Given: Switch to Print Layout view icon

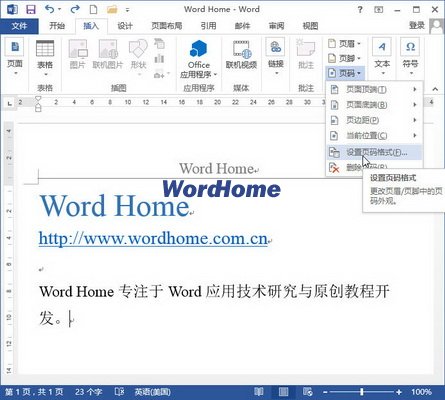Looking at the screenshot, I should [x=284, y=392].
